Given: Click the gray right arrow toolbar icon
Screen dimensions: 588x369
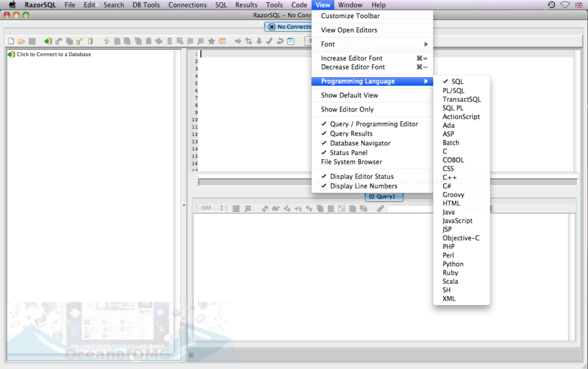Looking at the screenshot, I should pos(238,41).
